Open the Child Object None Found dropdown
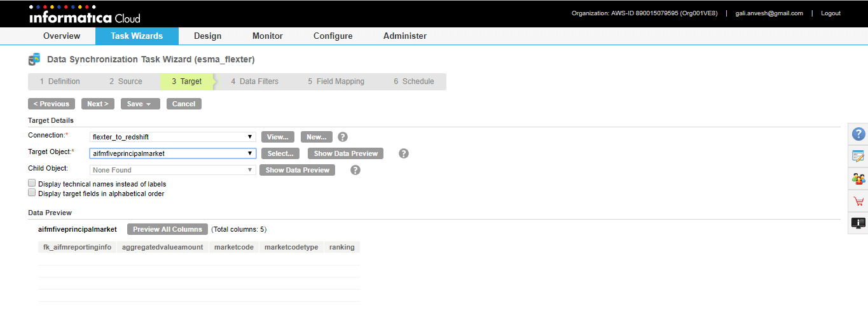The height and width of the screenshot is (310, 868). coord(173,170)
